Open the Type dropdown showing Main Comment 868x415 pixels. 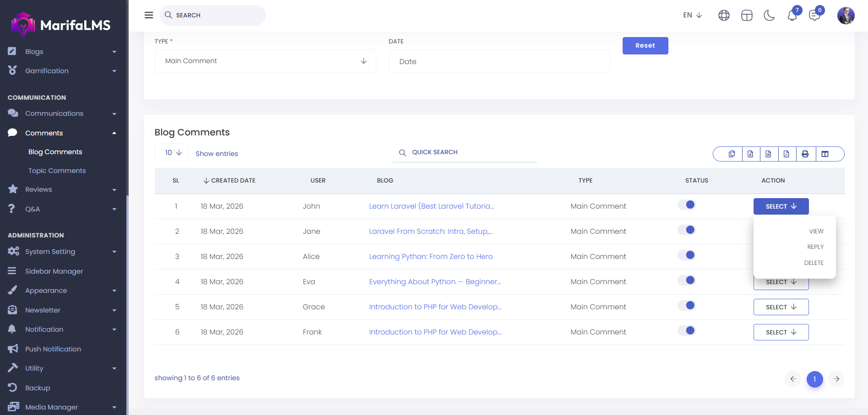pyautogui.click(x=265, y=61)
